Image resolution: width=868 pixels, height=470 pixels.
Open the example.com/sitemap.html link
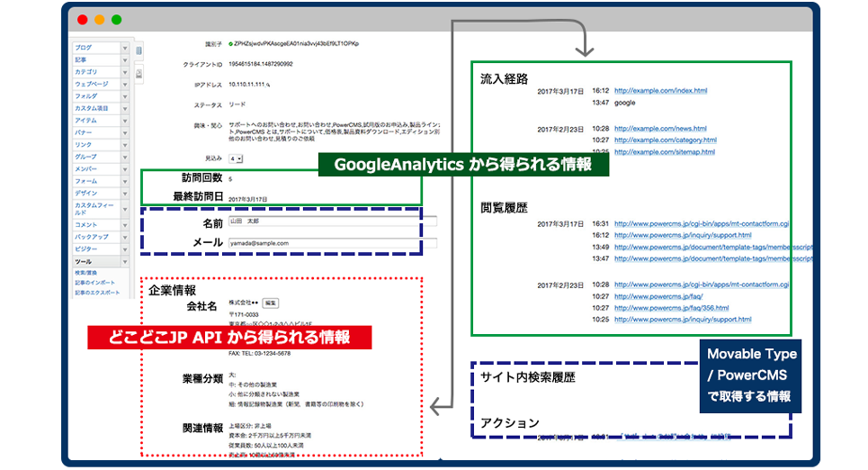(x=665, y=152)
